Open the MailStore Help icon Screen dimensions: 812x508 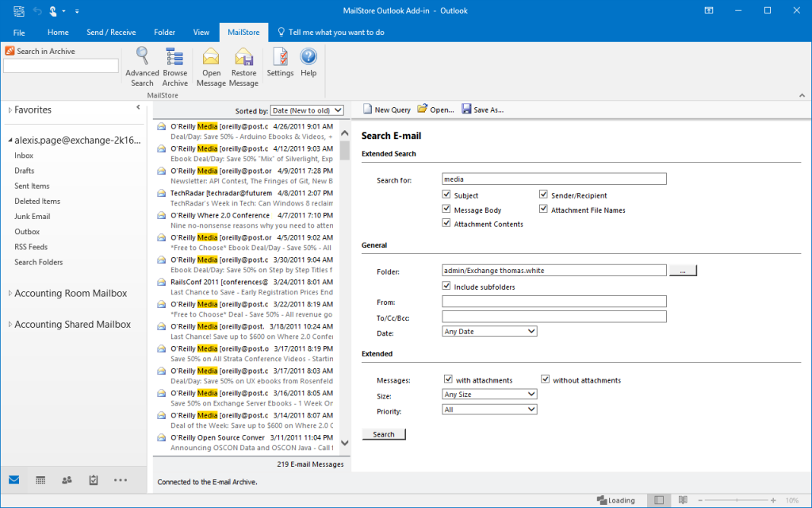(308, 62)
